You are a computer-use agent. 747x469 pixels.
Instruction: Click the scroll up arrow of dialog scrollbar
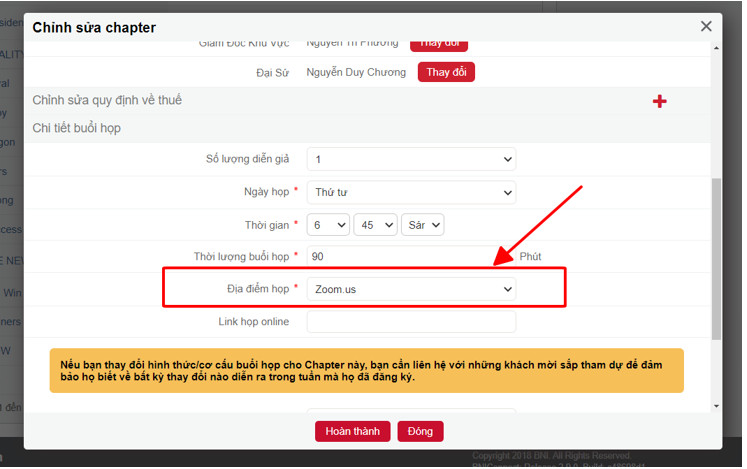(716, 48)
